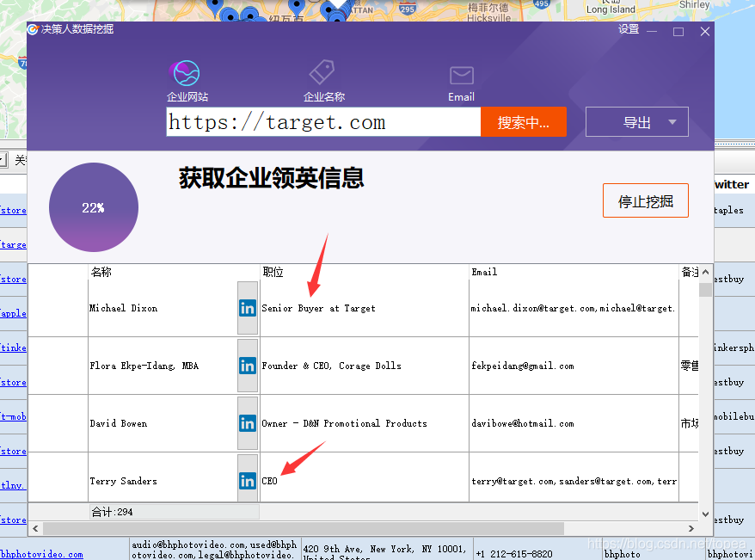This screenshot has width=755, height=560.
Task: Click the table's vertical scrollbar up arrow
Action: 705,272
